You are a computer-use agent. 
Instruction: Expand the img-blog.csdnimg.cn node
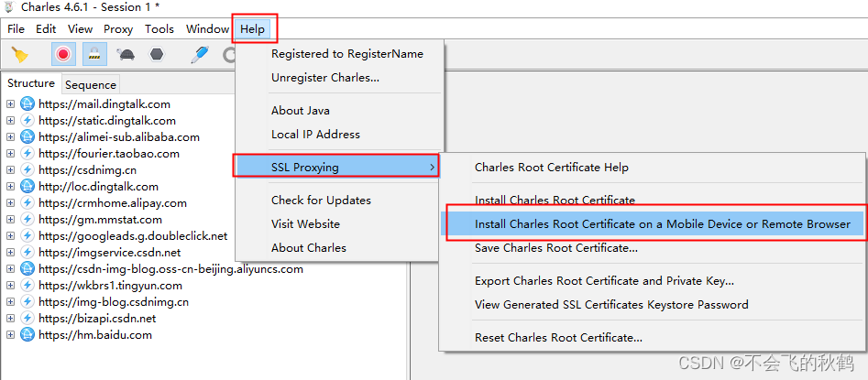pyautogui.click(x=10, y=302)
